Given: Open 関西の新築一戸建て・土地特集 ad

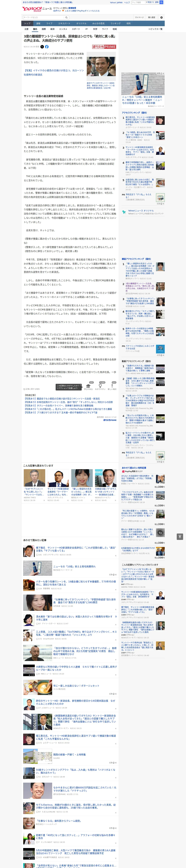Looking at the screenshot, I should click(70, 754).
